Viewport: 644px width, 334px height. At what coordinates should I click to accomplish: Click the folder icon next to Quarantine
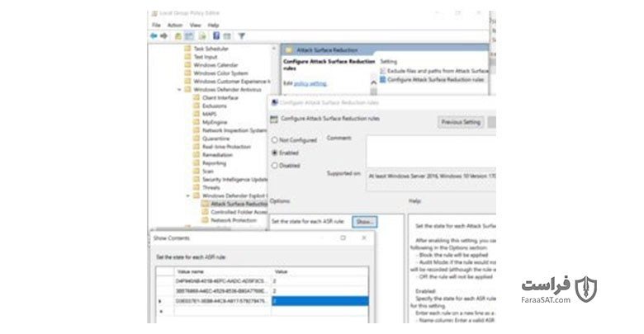coord(197,139)
